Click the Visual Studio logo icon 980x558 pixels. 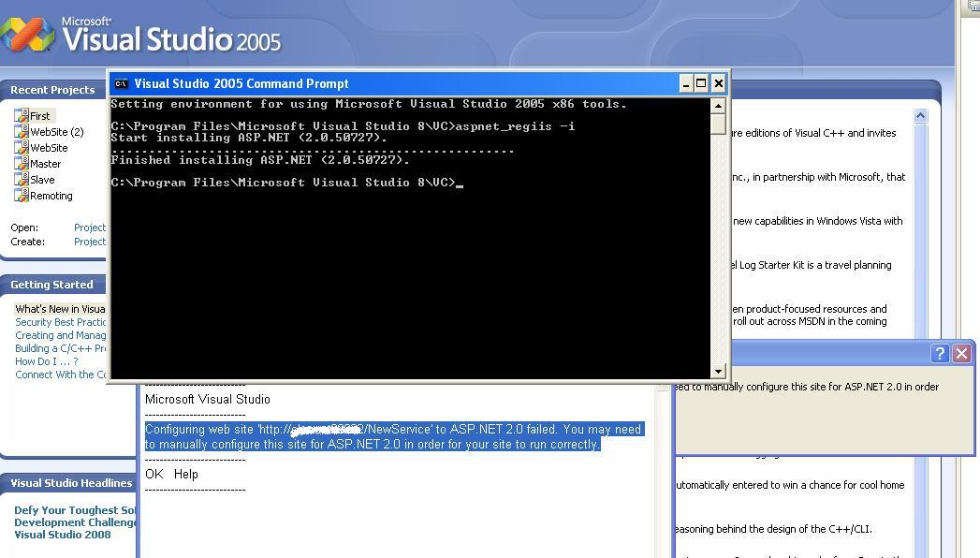[27, 33]
